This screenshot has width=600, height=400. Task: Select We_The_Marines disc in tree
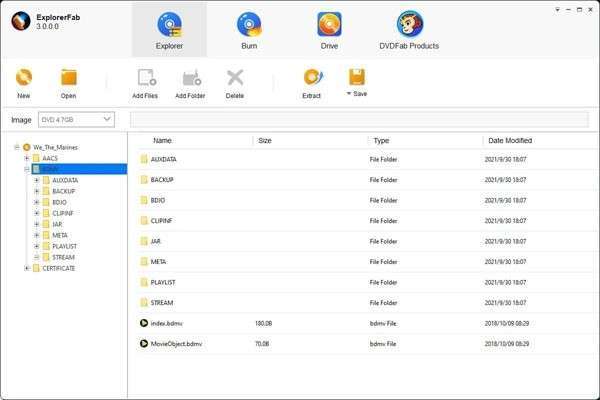point(55,147)
